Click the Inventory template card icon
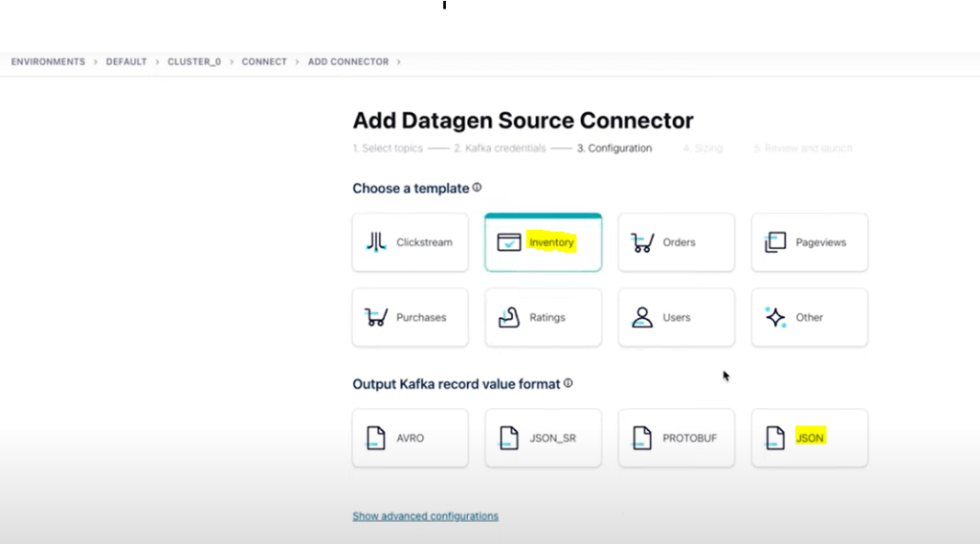Viewport: 980px width, 544px height. click(509, 242)
